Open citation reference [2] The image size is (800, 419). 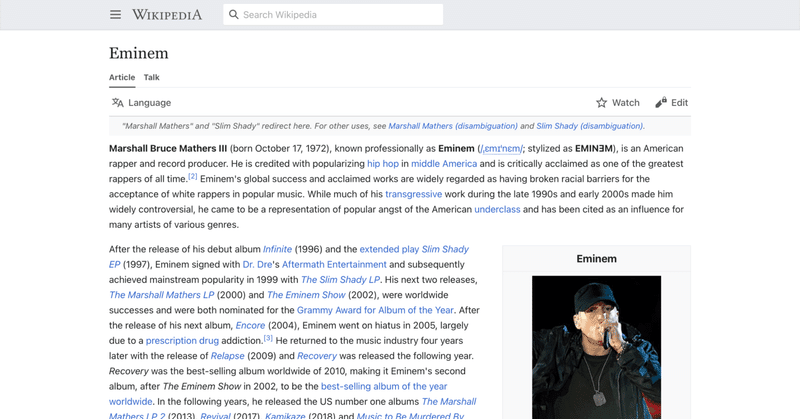click(x=192, y=177)
